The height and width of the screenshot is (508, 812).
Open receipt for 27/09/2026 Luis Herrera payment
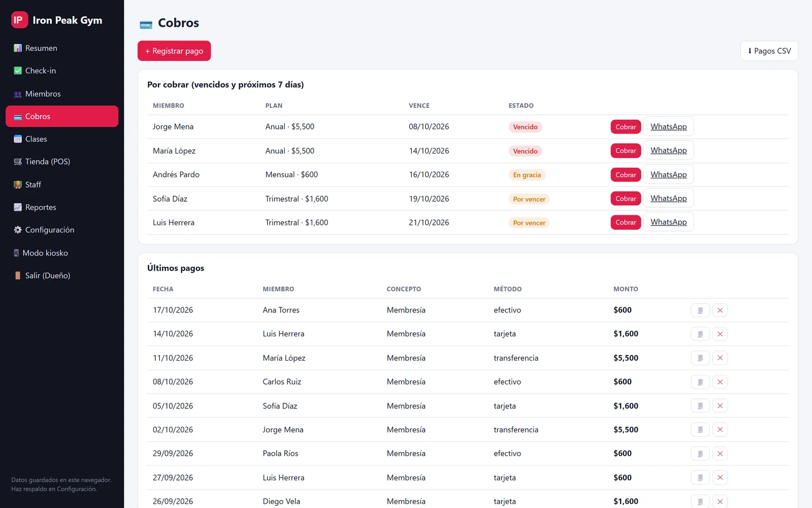tap(700, 478)
